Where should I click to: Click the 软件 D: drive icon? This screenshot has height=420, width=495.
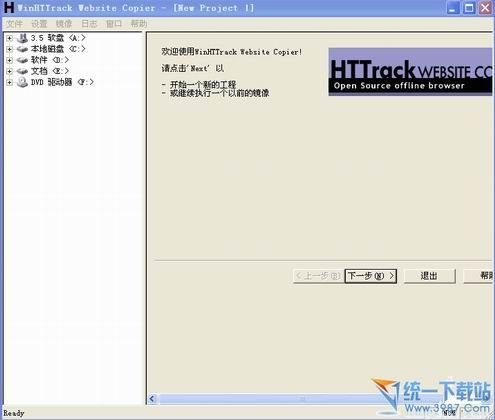point(22,60)
